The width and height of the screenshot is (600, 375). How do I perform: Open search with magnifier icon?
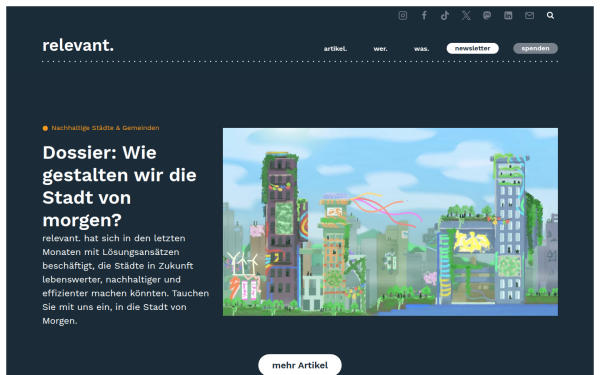coord(550,15)
